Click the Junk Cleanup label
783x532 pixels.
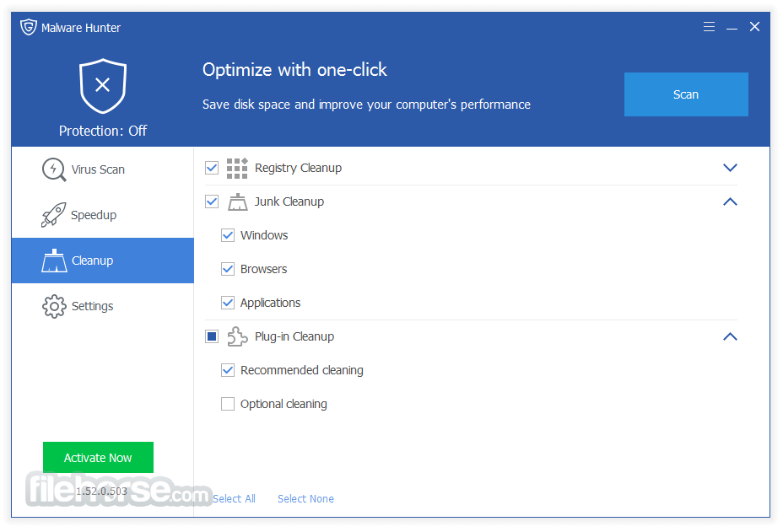click(289, 202)
